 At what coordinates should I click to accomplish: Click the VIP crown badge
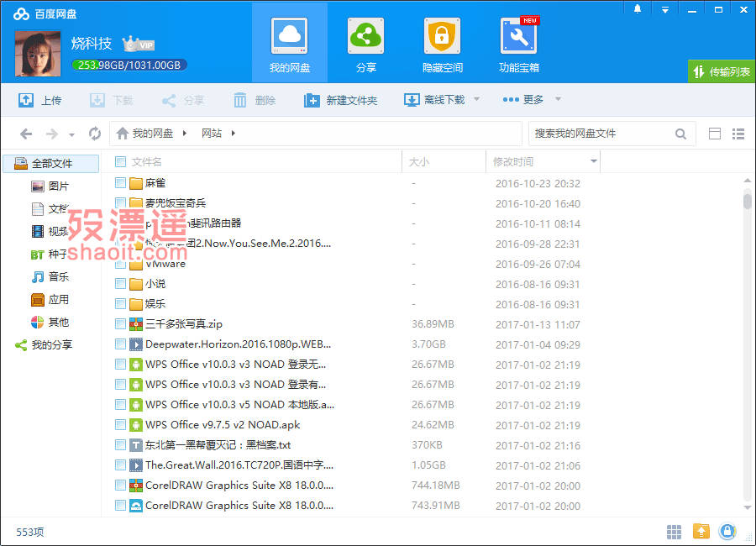[139, 45]
